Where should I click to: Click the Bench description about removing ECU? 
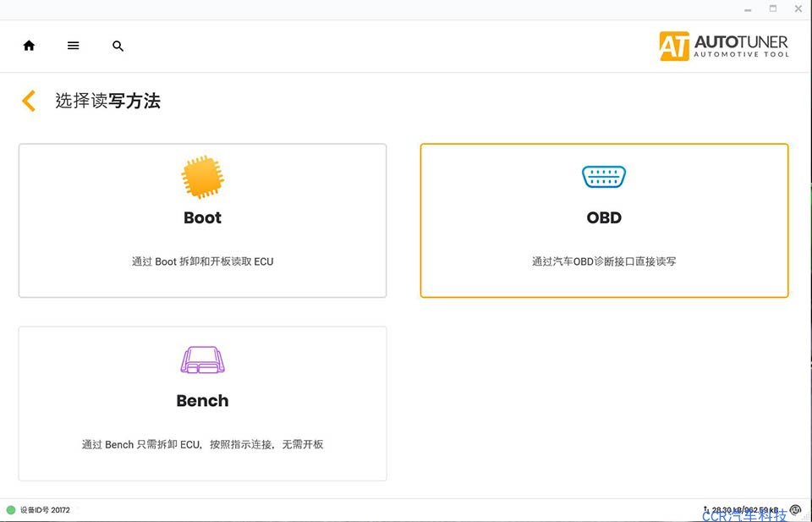pyautogui.click(x=202, y=444)
